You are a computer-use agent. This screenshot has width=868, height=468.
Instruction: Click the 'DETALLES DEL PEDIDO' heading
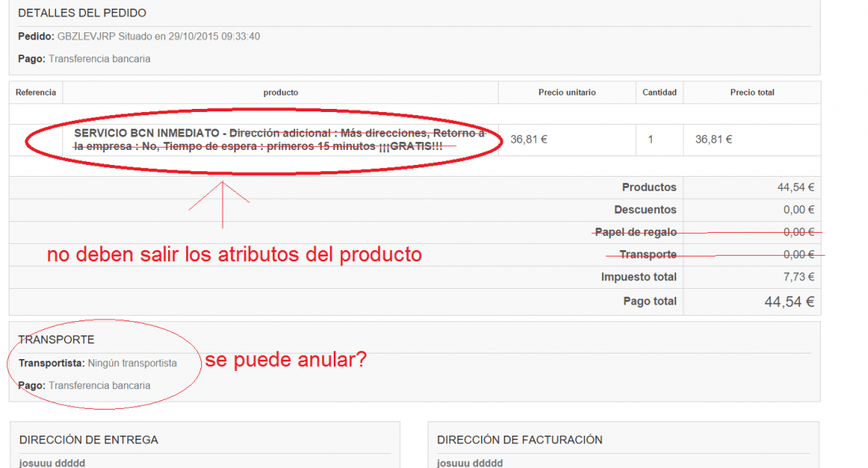click(82, 13)
